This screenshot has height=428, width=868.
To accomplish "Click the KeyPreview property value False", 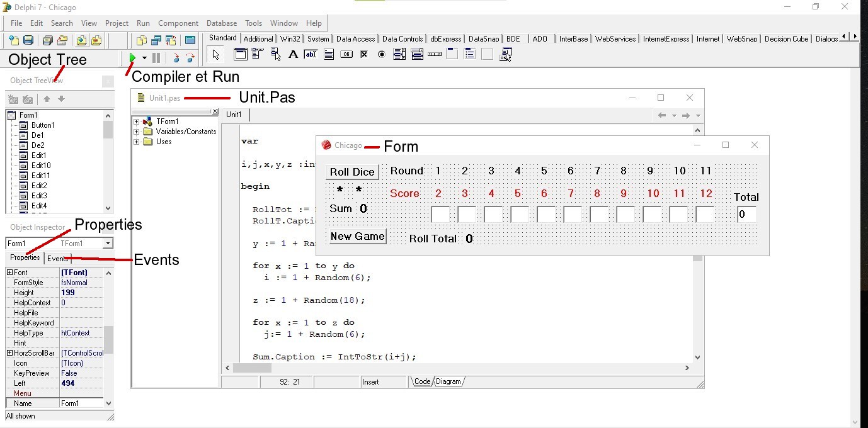I will pyautogui.click(x=82, y=373).
